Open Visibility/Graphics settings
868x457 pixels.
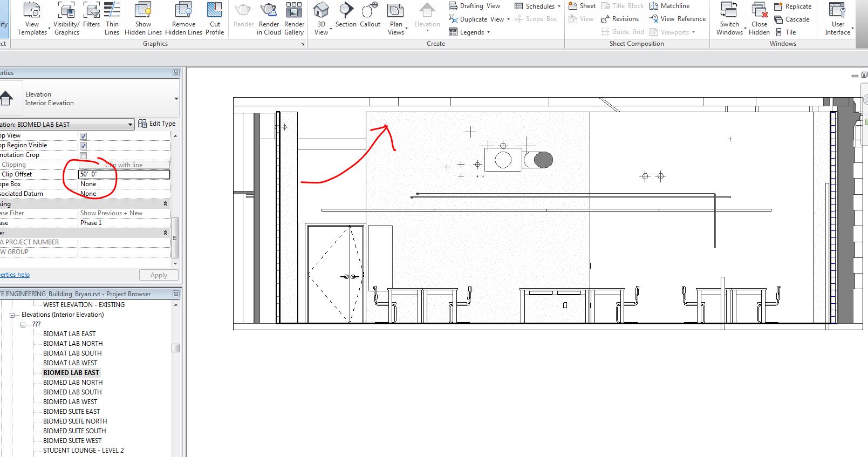[x=66, y=11]
